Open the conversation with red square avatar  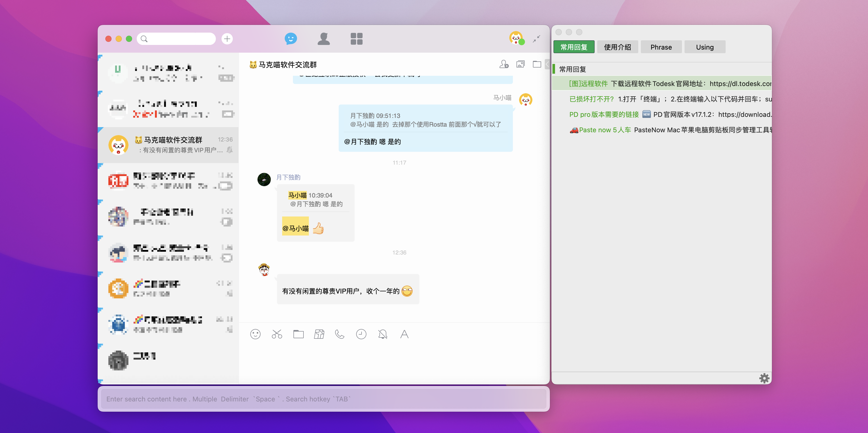coord(168,181)
